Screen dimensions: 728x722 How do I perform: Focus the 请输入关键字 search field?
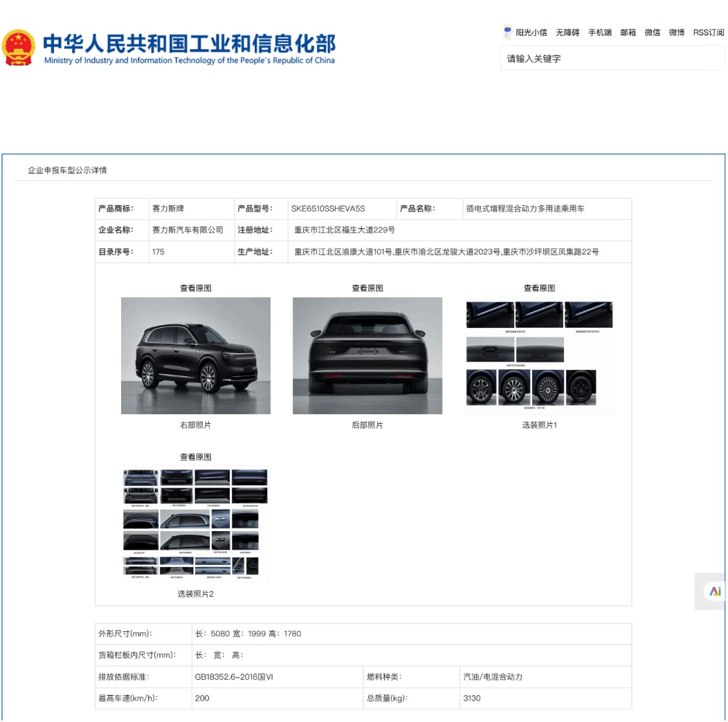[x=613, y=59]
